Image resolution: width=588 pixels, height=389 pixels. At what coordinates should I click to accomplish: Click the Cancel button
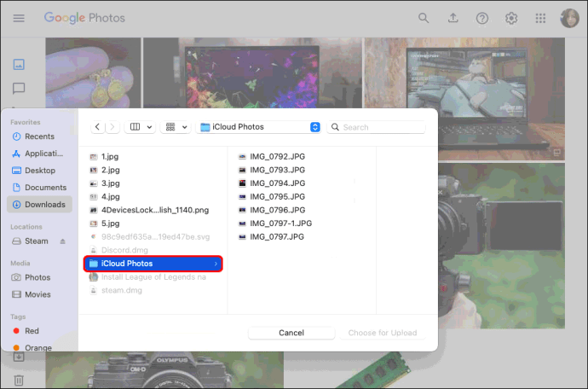tap(291, 333)
